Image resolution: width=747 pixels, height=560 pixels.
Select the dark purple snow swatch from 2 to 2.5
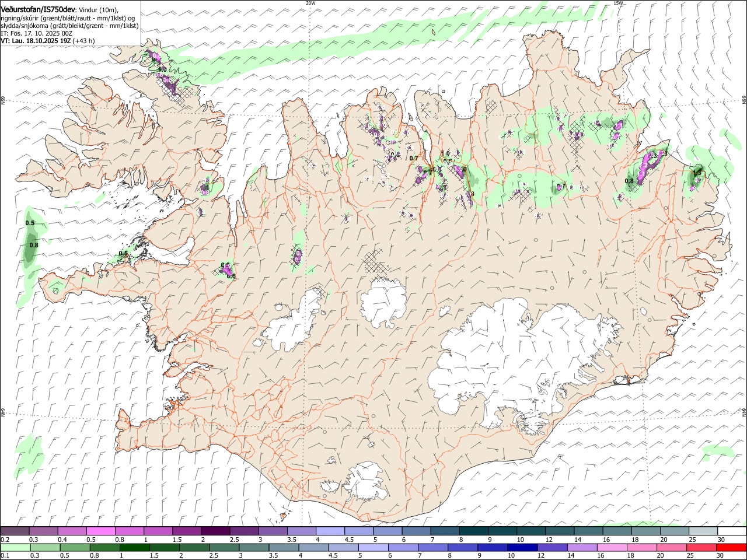tap(215, 531)
